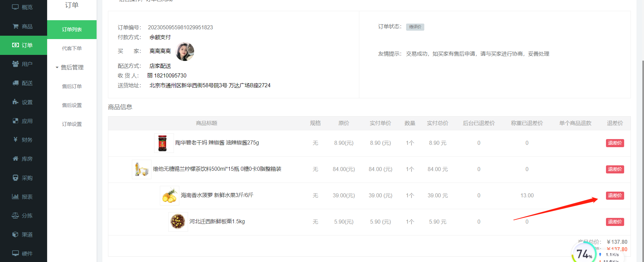Open 商品 via the shopping cart icon
Viewport: 644px width, 262px height.
15,26
